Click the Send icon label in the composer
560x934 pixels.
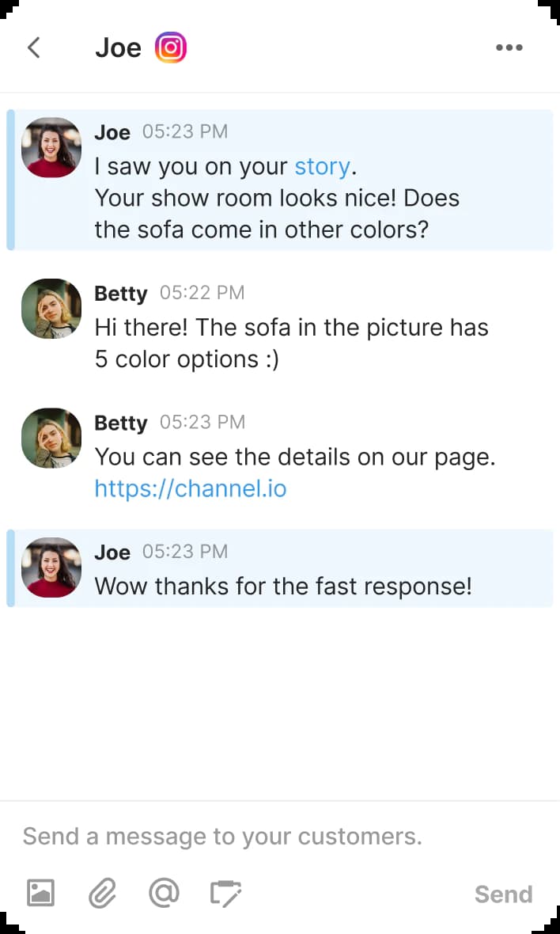click(x=503, y=894)
